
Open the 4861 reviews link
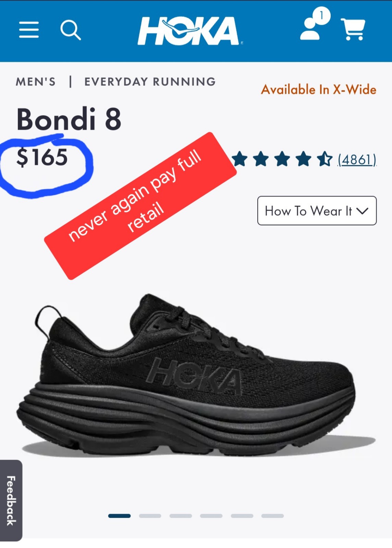(357, 160)
